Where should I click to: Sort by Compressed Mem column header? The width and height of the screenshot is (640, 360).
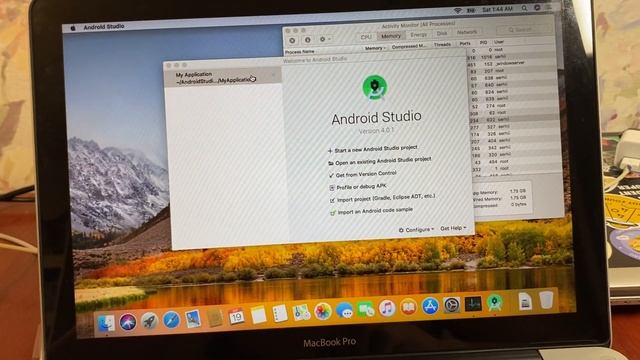coord(409,46)
